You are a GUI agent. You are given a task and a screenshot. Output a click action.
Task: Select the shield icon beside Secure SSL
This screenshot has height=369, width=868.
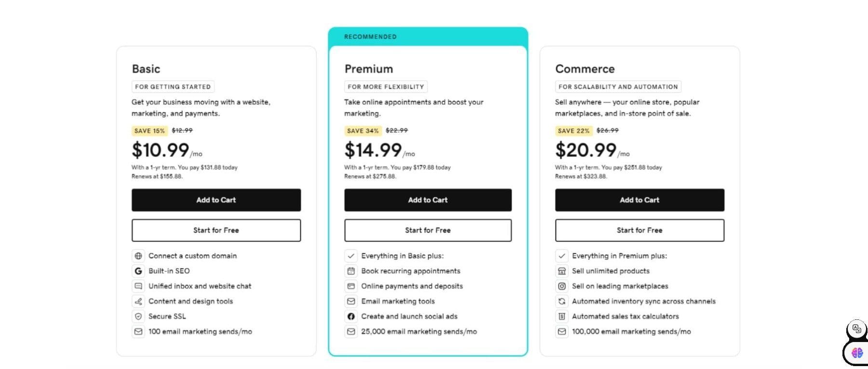138,316
